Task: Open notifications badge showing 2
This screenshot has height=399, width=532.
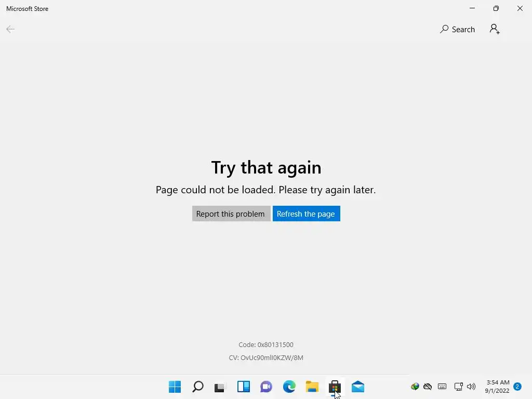Action: tap(517, 387)
